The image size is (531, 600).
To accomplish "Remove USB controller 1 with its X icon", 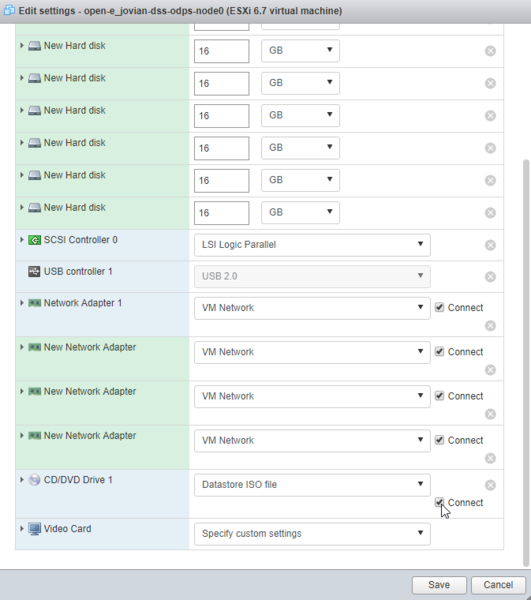I will coord(490,277).
